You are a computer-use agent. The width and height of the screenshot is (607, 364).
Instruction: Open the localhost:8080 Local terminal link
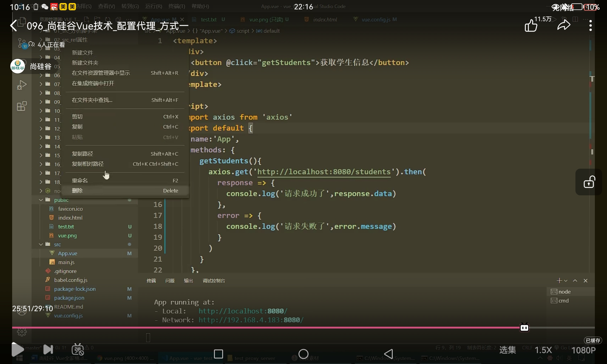pyautogui.click(x=243, y=311)
